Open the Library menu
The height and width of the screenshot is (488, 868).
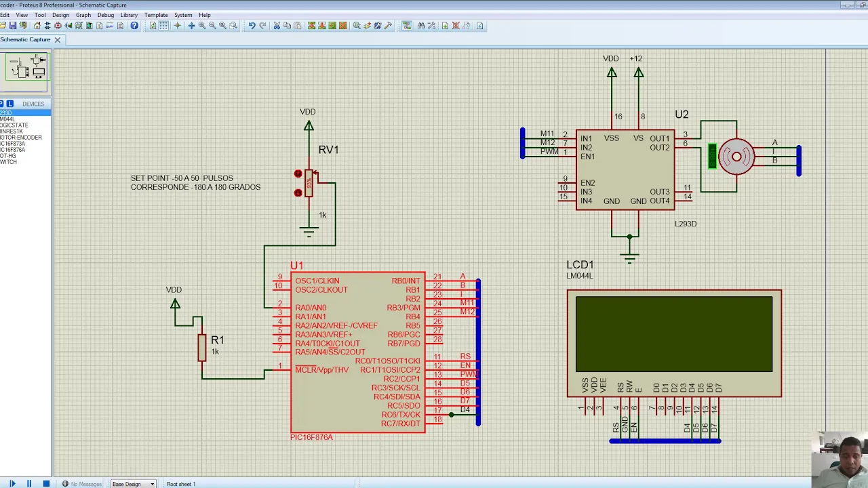[x=129, y=15]
